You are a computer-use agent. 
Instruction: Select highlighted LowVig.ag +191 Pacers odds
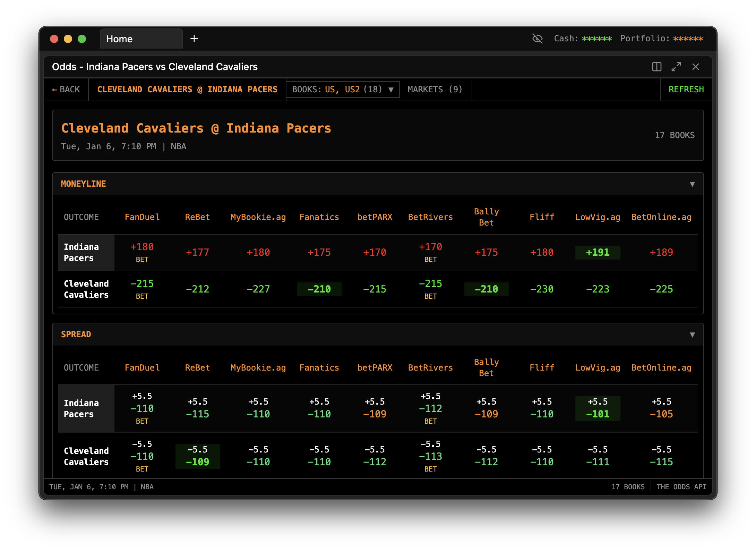click(598, 252)
